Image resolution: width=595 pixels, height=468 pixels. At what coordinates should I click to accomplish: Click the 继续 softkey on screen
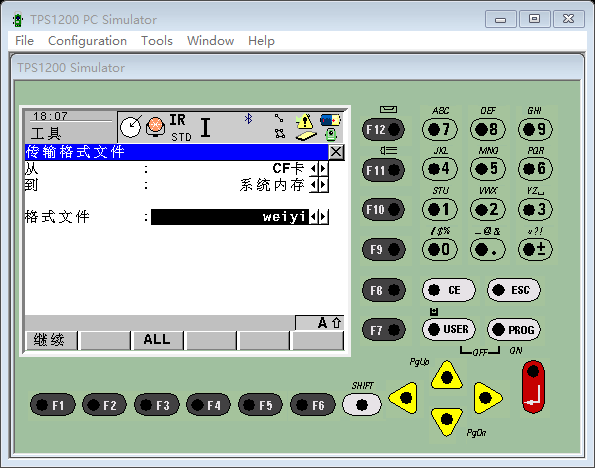(x=52, y=340)
